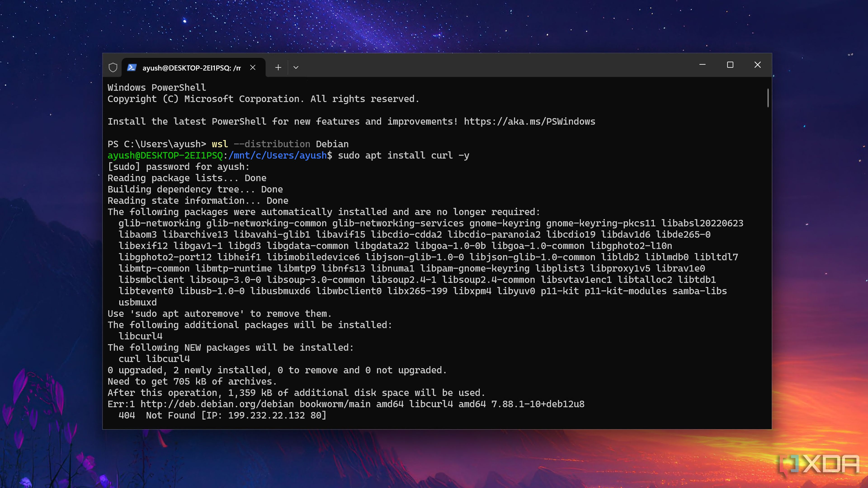Click 'Need to get 705 kB of archives.' line
Image resolution: width=868 pixels, height=488 pixels.
pyautogui.click(x=192, y=382)
